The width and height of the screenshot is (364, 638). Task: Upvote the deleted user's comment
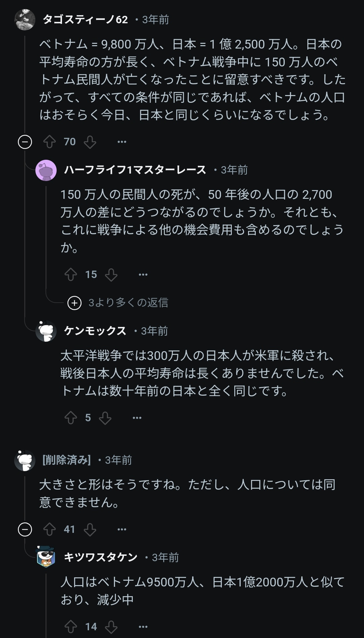(x=50, y=529)
